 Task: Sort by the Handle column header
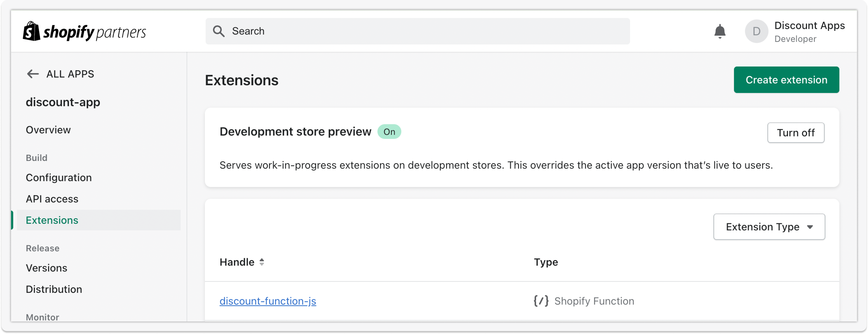242,262
